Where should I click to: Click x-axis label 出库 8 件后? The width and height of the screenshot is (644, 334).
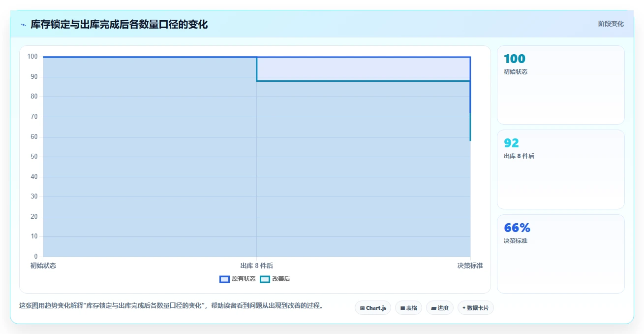click(x=257, y=266)
